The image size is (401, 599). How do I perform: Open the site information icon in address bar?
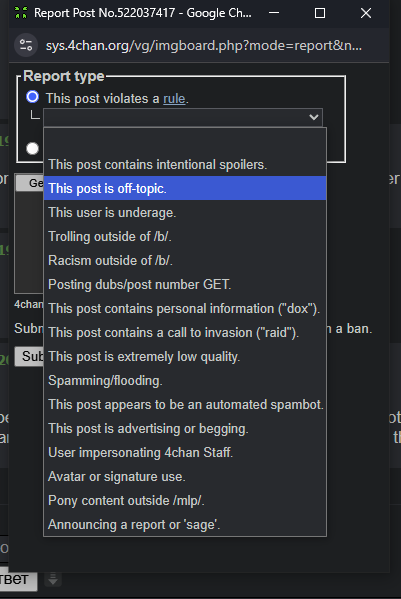click(x=26, y=45)
